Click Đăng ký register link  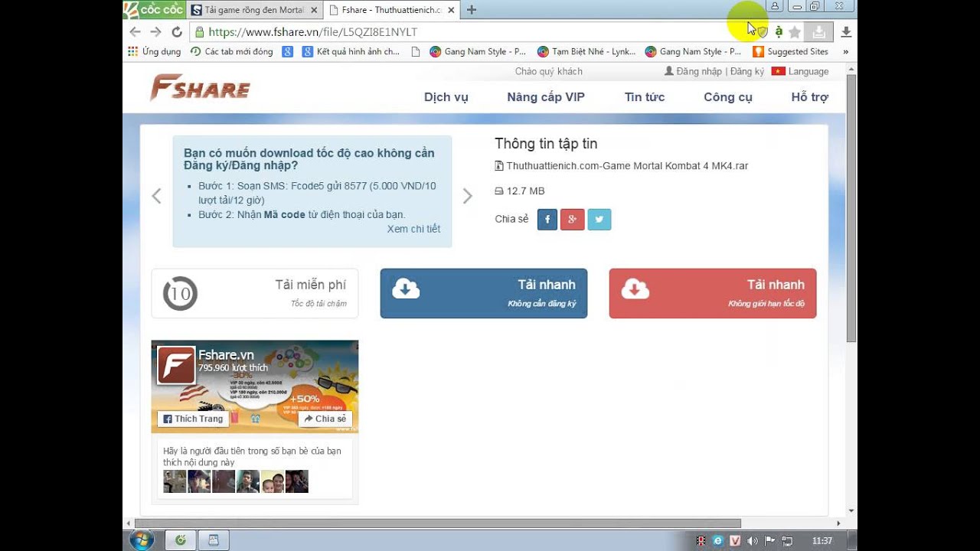click(747, 71)
